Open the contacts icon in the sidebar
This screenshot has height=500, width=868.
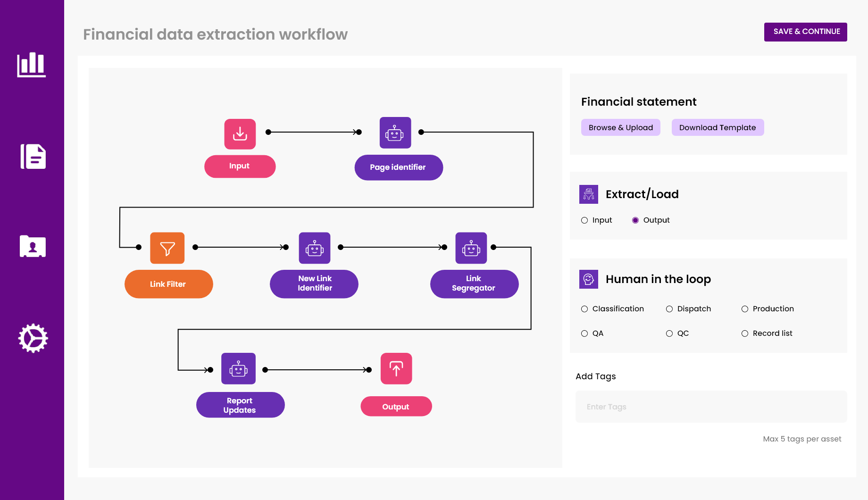32,246
